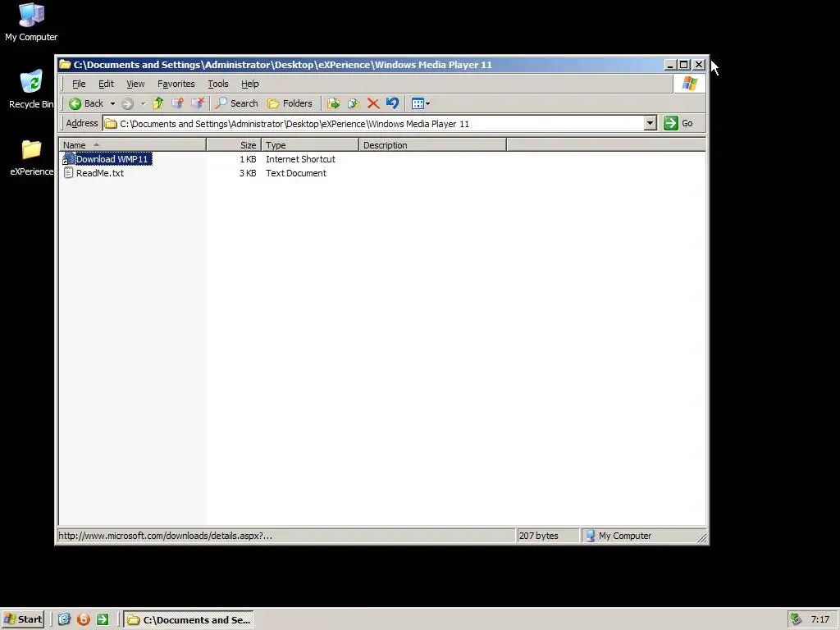
Task: Click My Computer zone in status bar
Action: click(619, 536)
